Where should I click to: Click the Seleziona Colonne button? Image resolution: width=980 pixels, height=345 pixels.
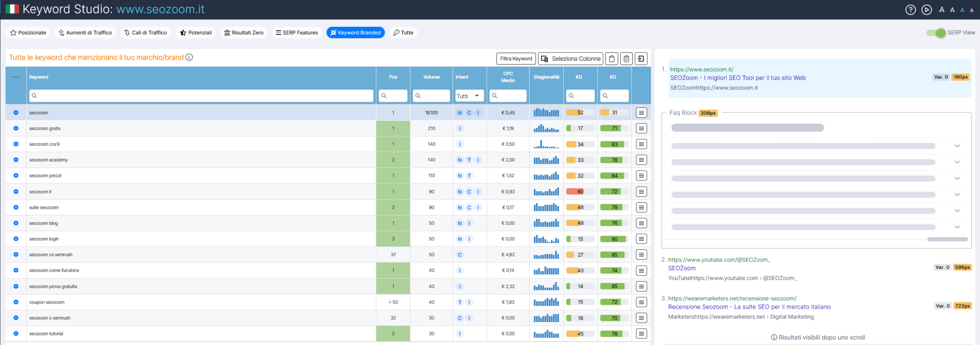(570, 59)
